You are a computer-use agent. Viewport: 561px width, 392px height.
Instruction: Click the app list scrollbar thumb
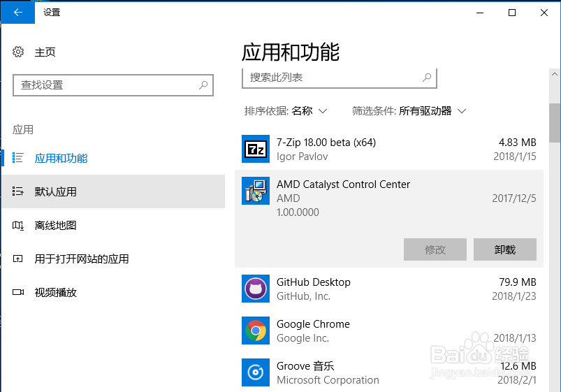555,123
